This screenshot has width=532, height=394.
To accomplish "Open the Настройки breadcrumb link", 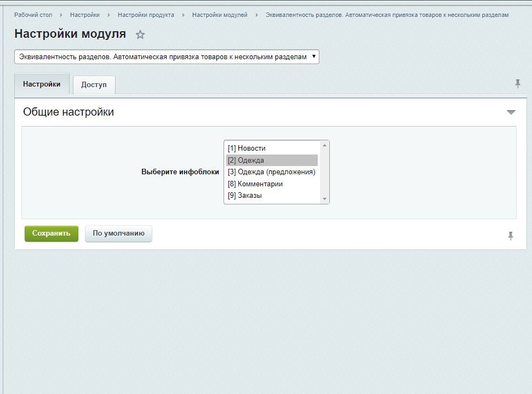I will 84,15.
